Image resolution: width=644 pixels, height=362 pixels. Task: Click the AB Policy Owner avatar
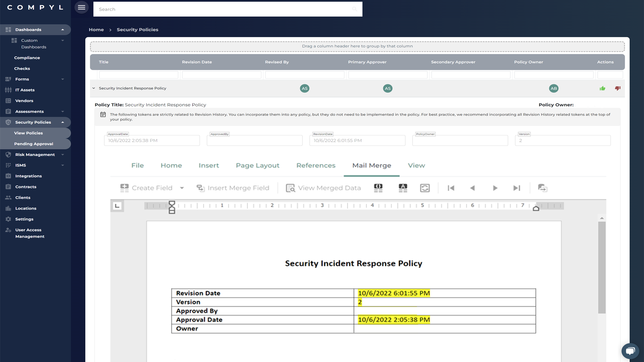pyautogui.click(x=553, y=88)
